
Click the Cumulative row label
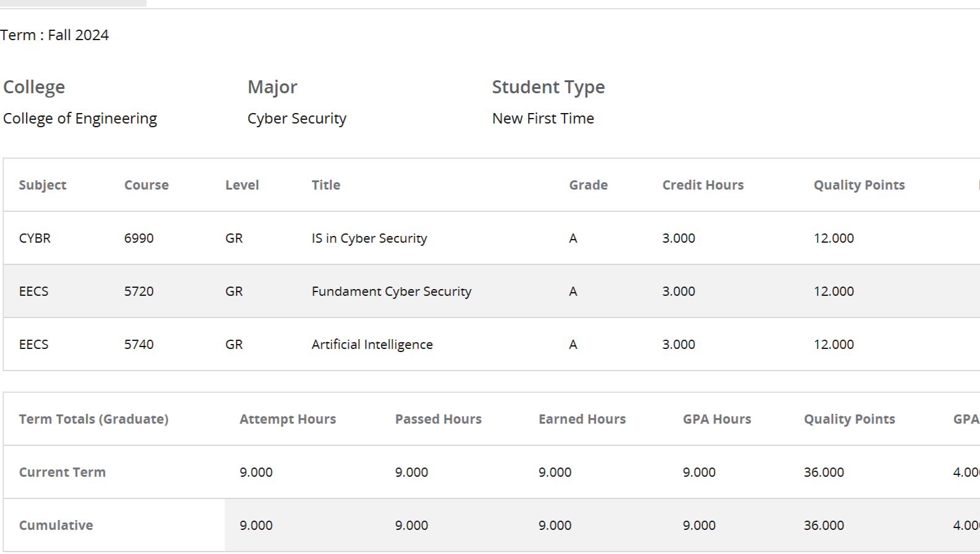pyautogui.click(x=56, y=526)
